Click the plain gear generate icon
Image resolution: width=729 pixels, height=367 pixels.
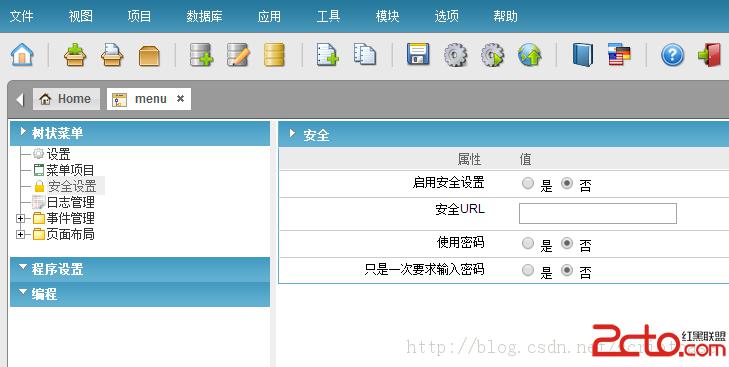coord(455,55)
